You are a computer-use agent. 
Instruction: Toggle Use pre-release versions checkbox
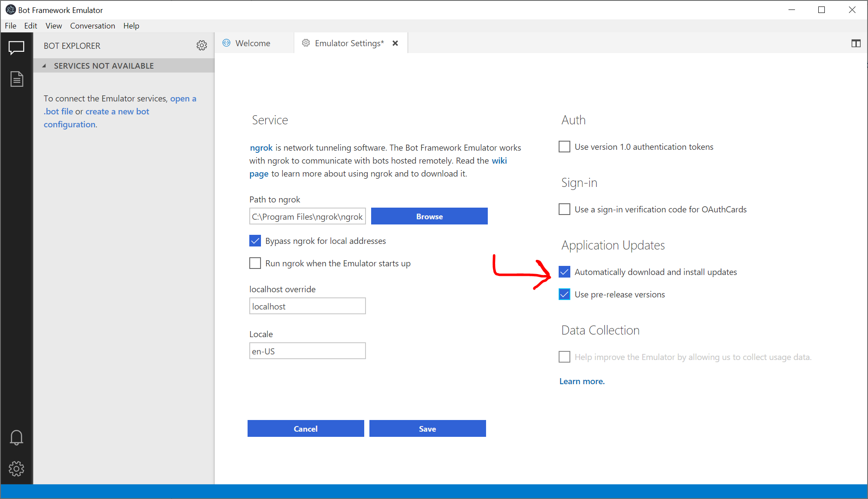(564, 294)
